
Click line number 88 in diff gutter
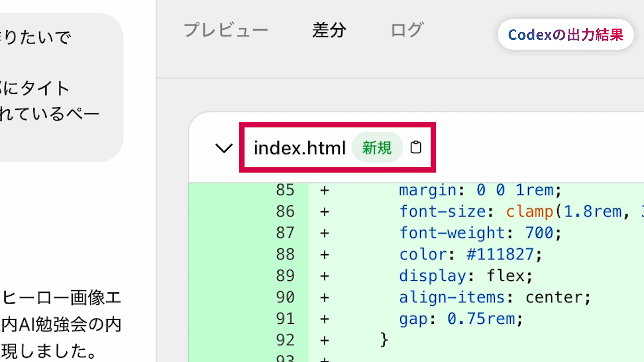click(285, 254)
